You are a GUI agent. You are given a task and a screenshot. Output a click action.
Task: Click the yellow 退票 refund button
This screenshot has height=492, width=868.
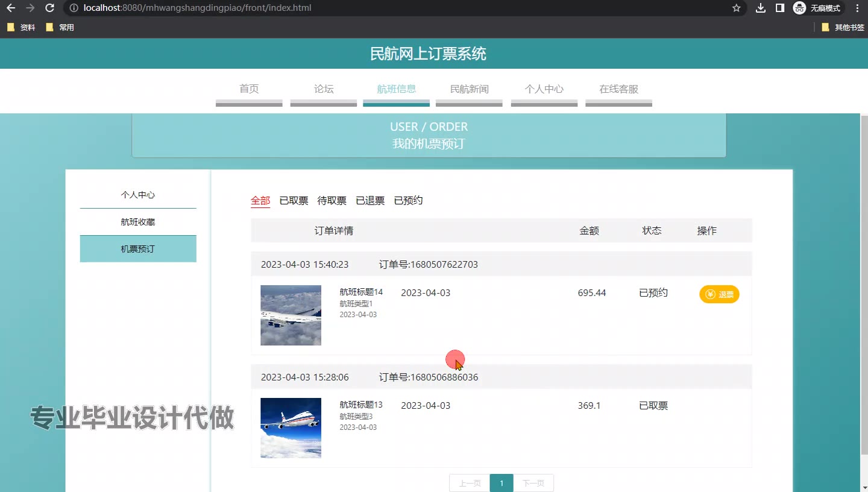pos(719,294)
